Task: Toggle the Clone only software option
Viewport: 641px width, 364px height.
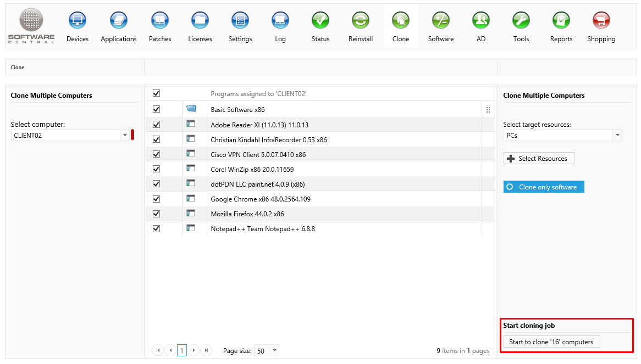Action: 544,187
